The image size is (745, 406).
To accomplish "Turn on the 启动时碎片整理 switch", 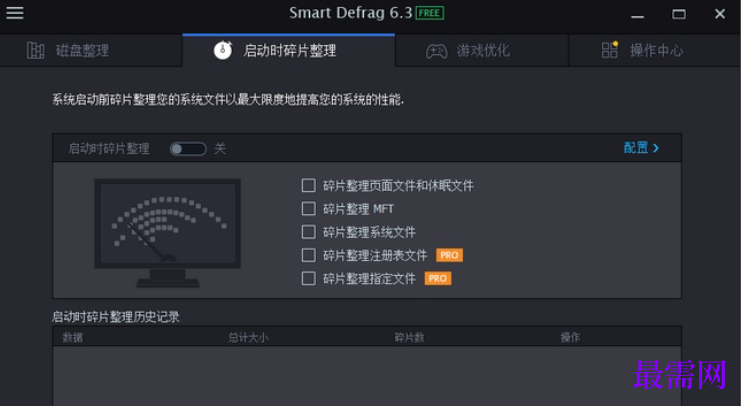I will (x=188, y=149).
